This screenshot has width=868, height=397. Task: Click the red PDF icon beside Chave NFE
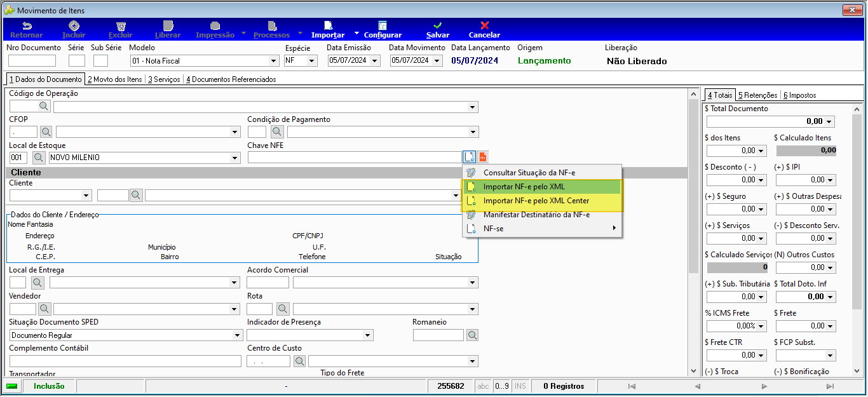click(x=483, y=157)
